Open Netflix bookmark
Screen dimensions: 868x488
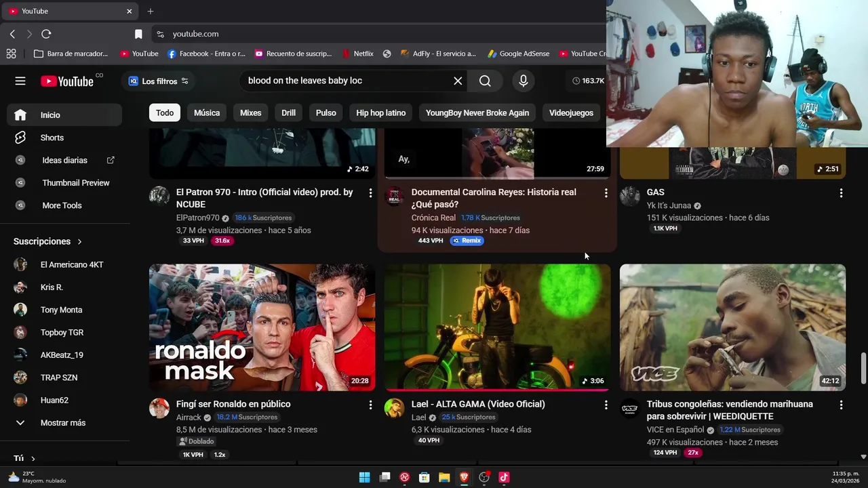[357, 54]
